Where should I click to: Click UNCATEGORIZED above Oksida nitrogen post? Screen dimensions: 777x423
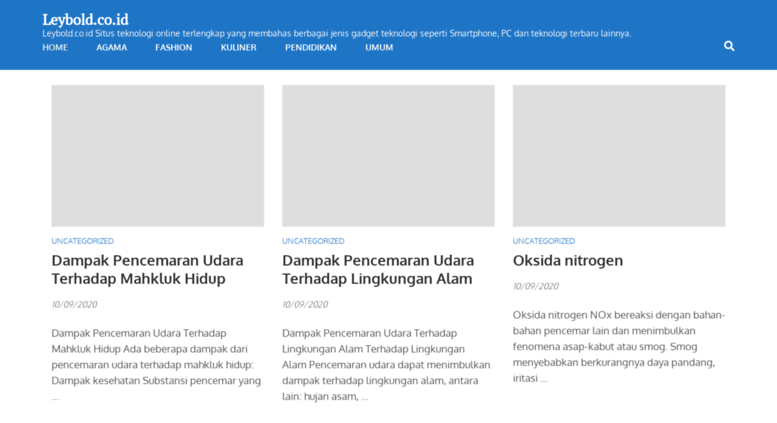pos(544,241)
